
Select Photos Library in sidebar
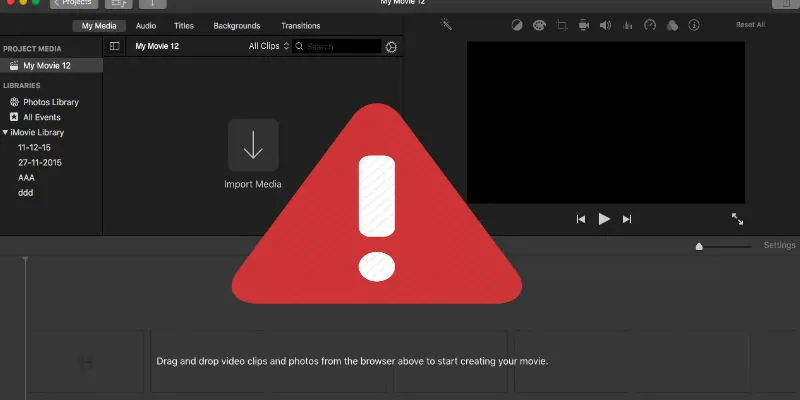(x=51, y=102)
